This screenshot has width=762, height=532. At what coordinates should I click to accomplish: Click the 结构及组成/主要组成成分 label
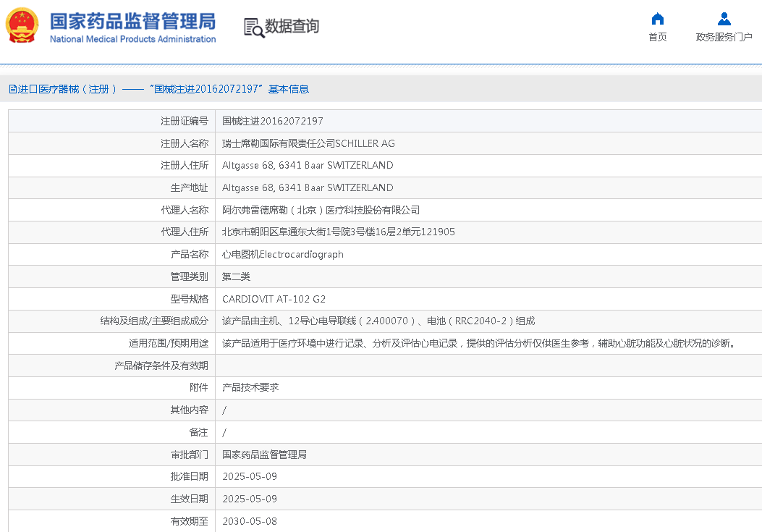[154, 321]
